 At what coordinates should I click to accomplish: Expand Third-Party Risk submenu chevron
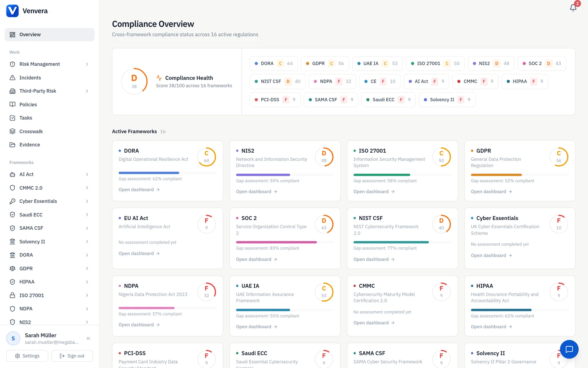coord(87,91)
